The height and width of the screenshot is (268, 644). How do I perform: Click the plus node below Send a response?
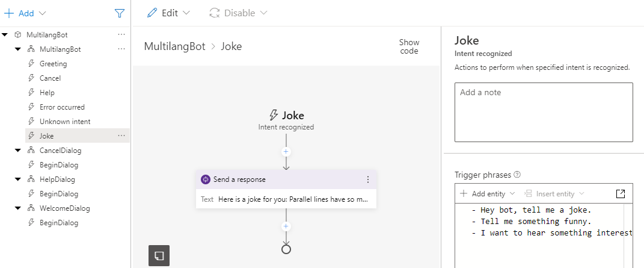pyautogui.click(x=286, y=226)
